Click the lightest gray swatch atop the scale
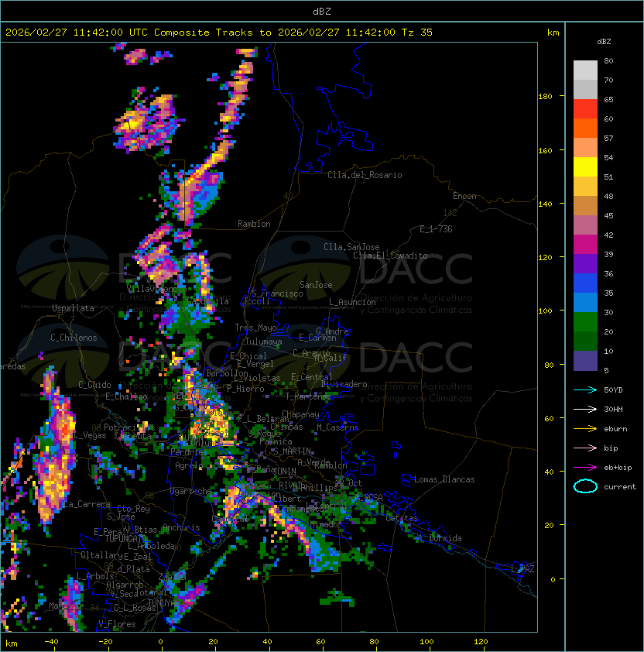 [x=585, y=70]
